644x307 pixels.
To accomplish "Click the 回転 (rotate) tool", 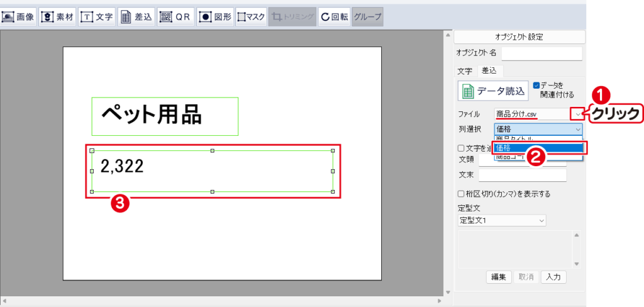I will click(334, 17).
